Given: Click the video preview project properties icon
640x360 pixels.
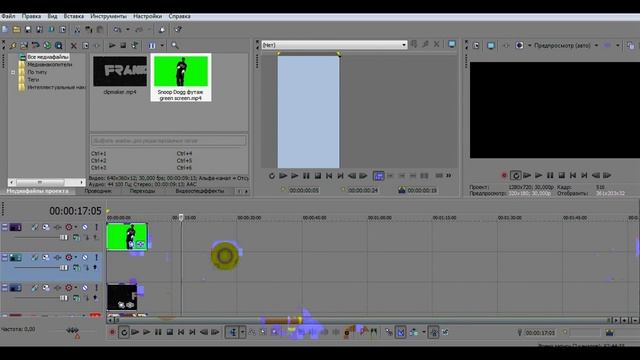Looking at the screenshot, I should [x=476, y=45].
